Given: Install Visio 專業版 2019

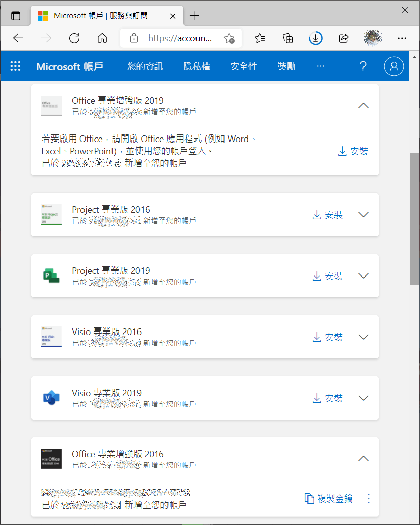Looking at the screenshot, I should [327, 398].
